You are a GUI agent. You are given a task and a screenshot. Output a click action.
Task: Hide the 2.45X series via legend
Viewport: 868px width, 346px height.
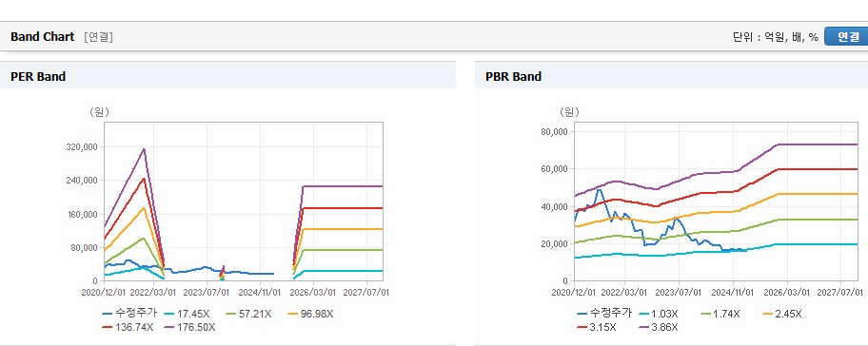point(781,314)
